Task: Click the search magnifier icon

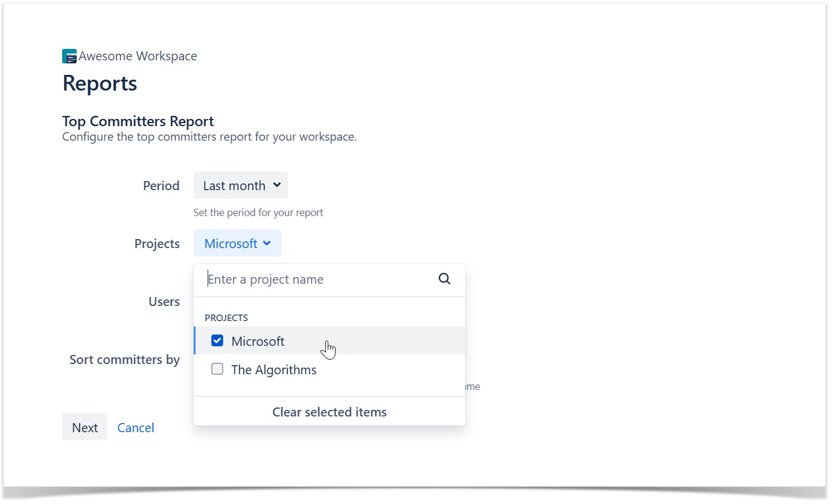Action: (444, 279)
